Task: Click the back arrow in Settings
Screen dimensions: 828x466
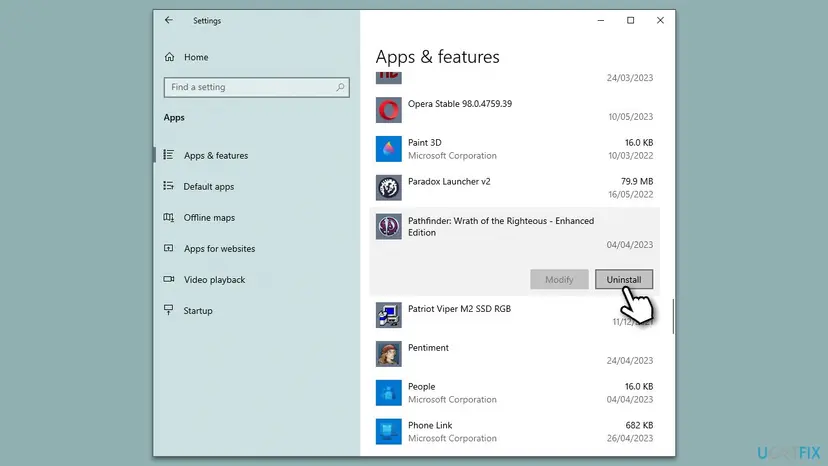Action: click(x=168, y=20)
